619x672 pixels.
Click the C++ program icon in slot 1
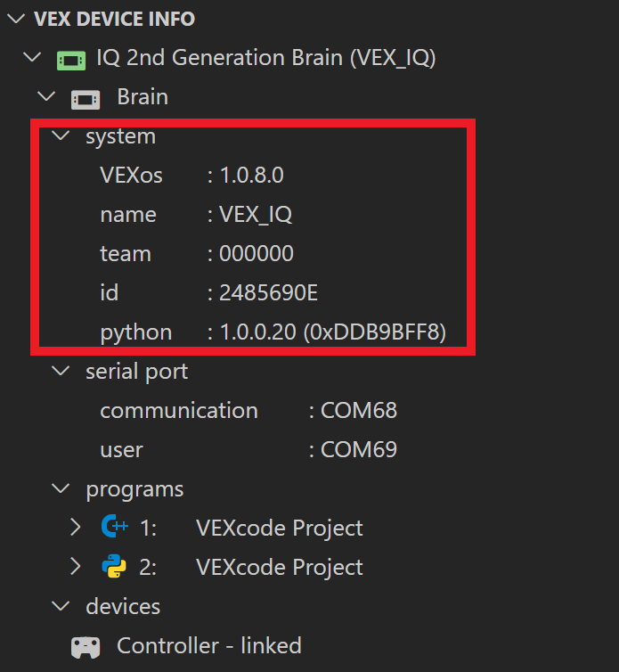115,528
